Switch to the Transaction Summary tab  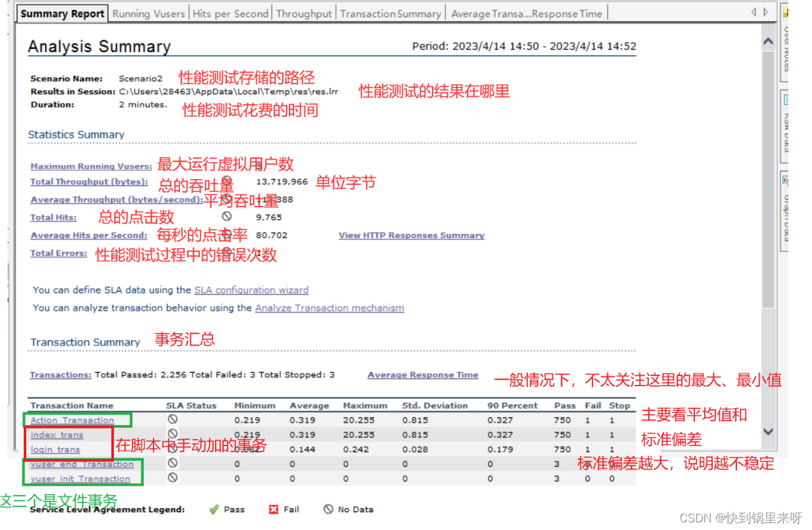click(390, 12)
